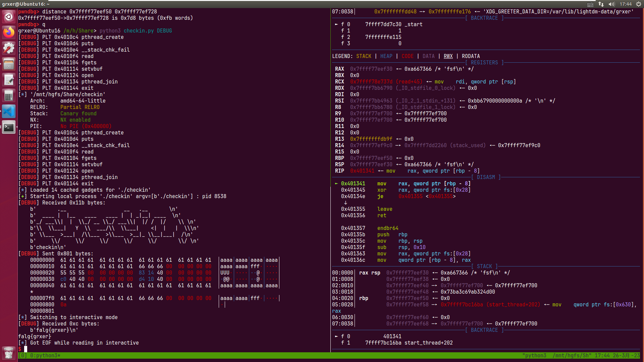Click frame f 1 start_thread+202 backtrace line
This screenshot has height=362, width=644.
(x=397, y=343)
